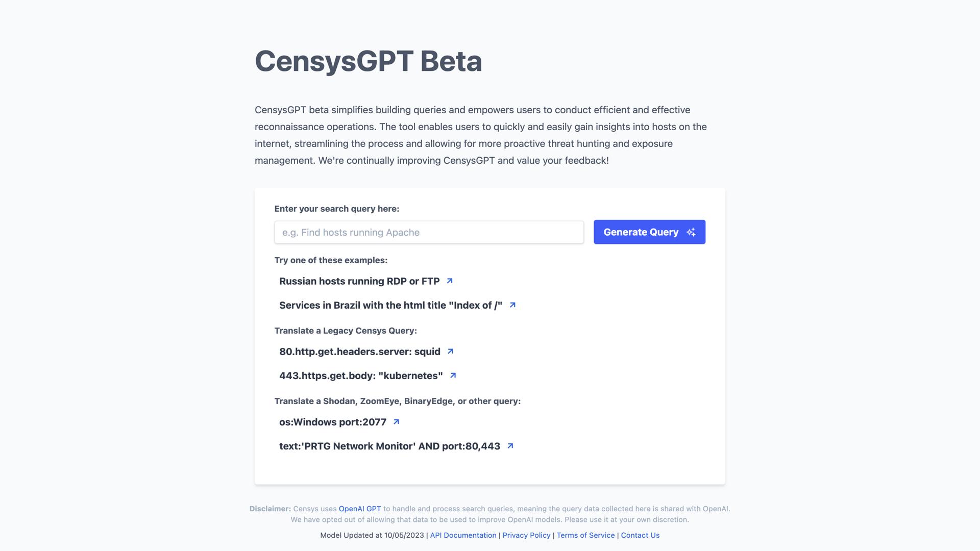Click the arrow icon beside the Index of example

(x=512, y=305)
